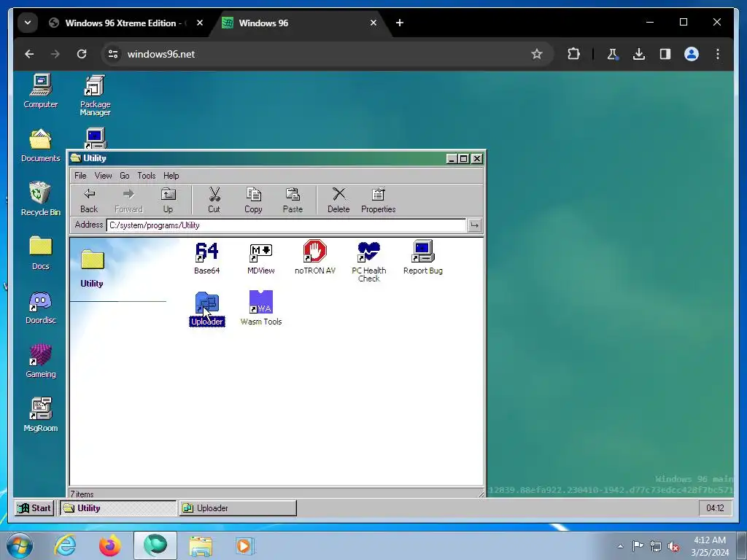Toggle the browser side panel
This screenshot has width=747, height=560.
pos(665,54)
